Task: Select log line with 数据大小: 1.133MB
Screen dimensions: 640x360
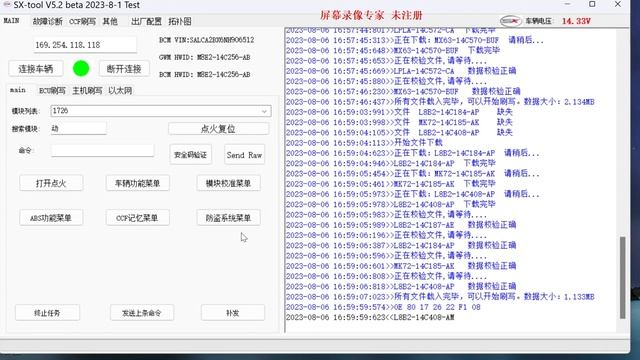Action: tap(440, 297)
